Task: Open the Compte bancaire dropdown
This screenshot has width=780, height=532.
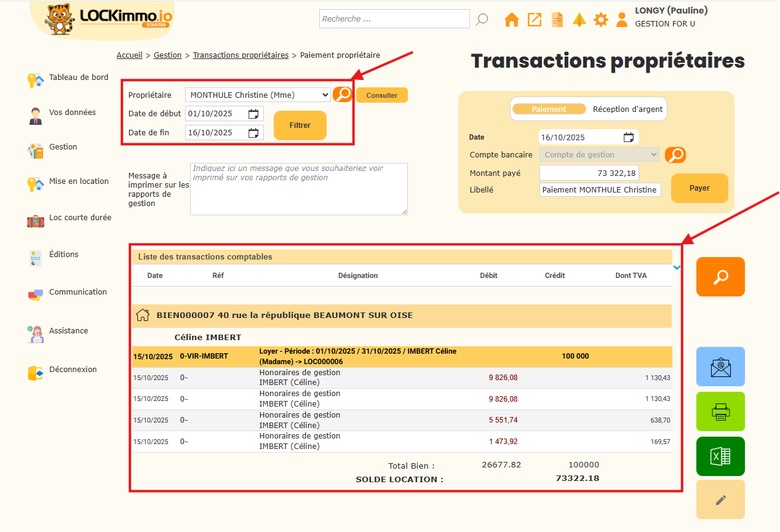Action: 599,155
